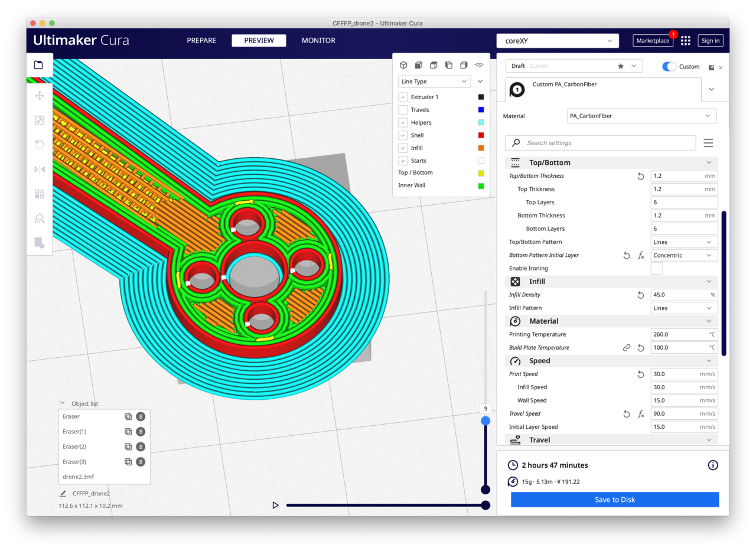Click the pencil icon to rename CFFFP_drone2

click(x=63, y=493)
